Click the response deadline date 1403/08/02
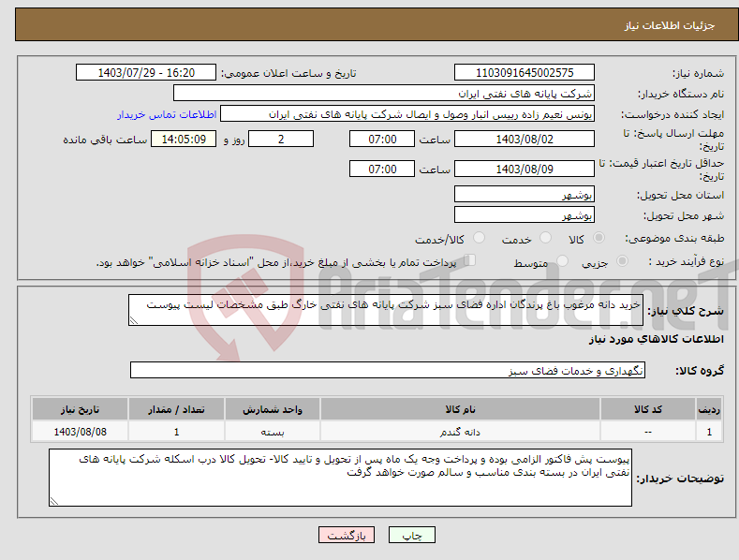739x560 pixels. pos(525,139)
